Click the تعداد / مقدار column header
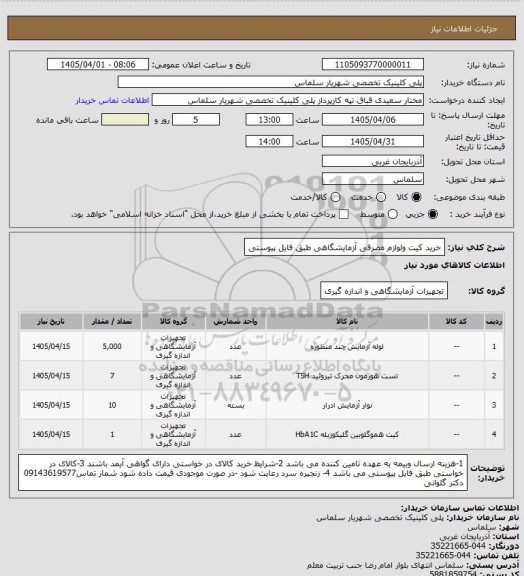 112,321
